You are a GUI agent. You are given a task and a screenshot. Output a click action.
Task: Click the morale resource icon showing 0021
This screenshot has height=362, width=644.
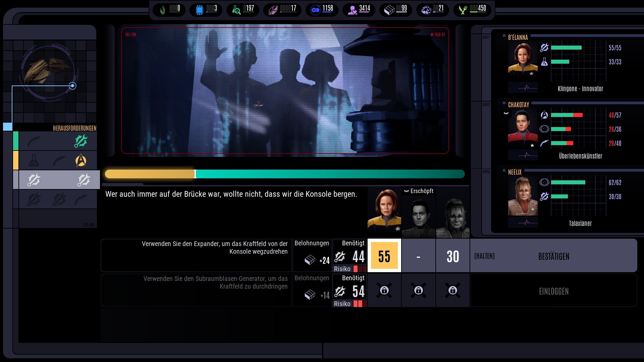pos(426,10)
